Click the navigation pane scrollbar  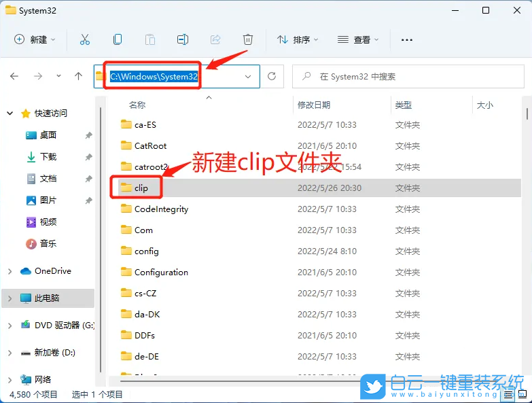pyautogui.click(x=101, y=240)
